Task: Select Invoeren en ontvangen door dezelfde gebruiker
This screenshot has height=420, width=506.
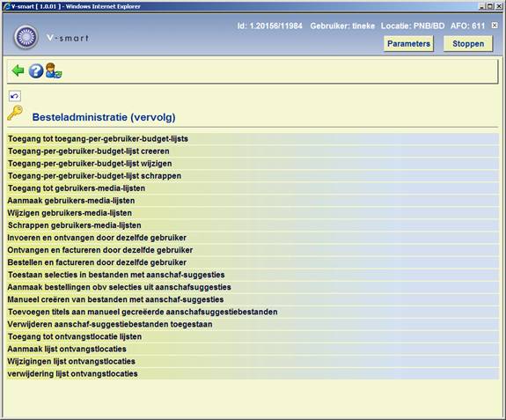Action: [x=253, y=238]
